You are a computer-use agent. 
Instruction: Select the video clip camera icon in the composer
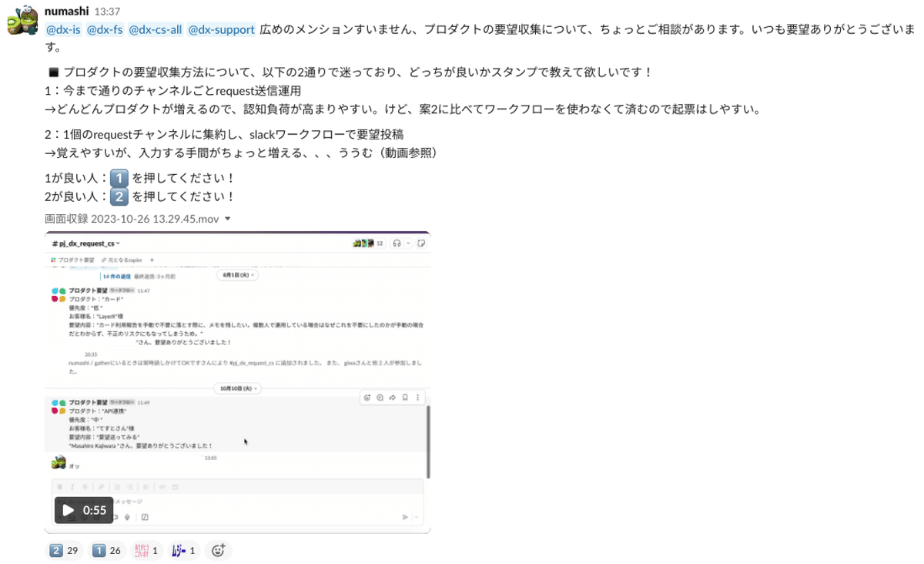(x=115, y=516)
